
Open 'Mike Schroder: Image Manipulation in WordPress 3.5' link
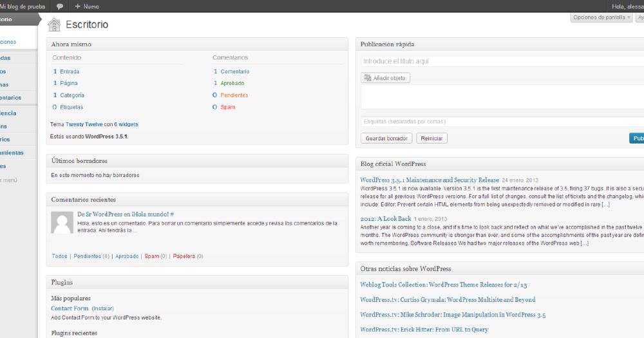[453, 315]
